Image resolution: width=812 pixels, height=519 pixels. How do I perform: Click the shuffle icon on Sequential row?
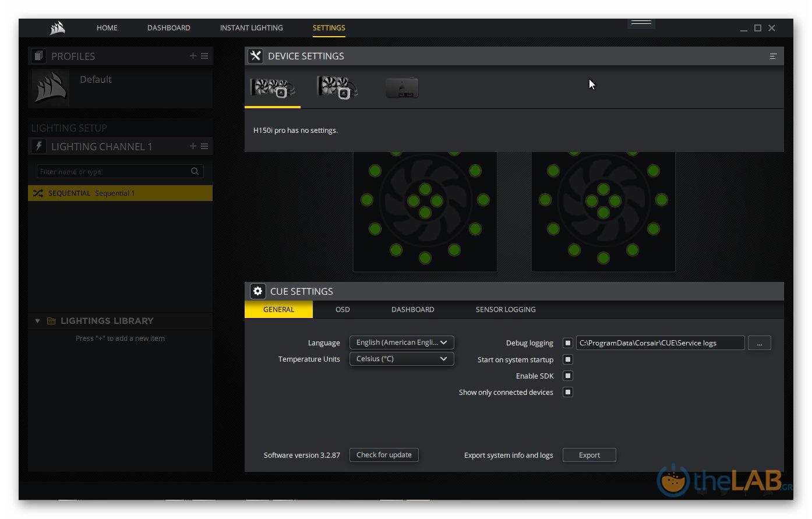(38, 193)
